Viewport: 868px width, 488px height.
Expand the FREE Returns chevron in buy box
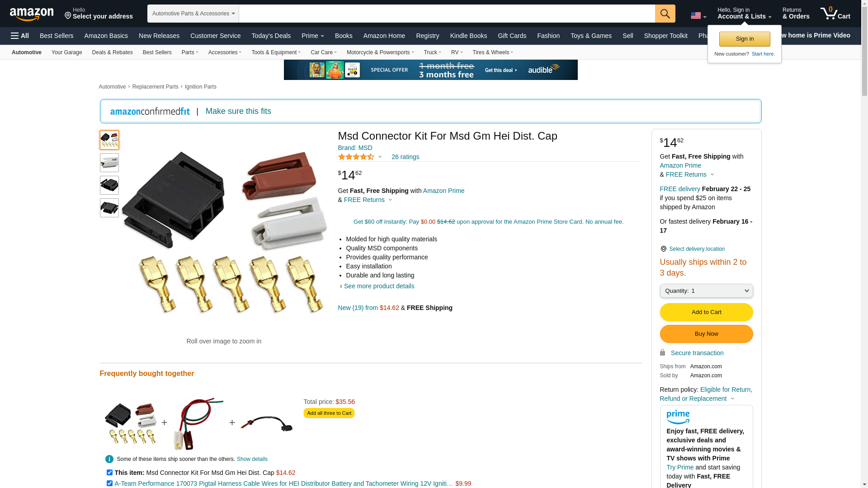click(712, 175)
